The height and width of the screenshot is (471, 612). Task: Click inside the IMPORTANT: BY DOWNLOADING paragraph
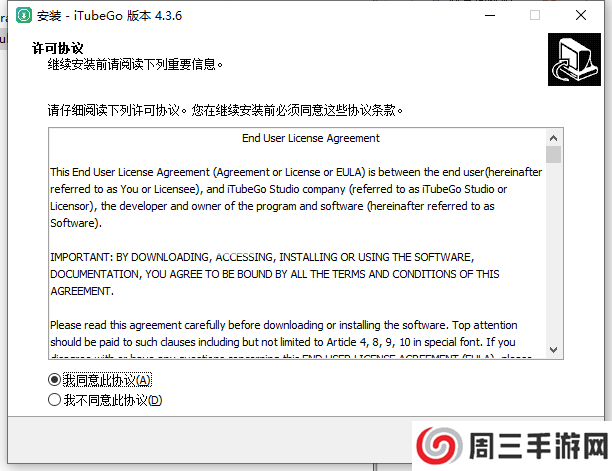point(275,274)
